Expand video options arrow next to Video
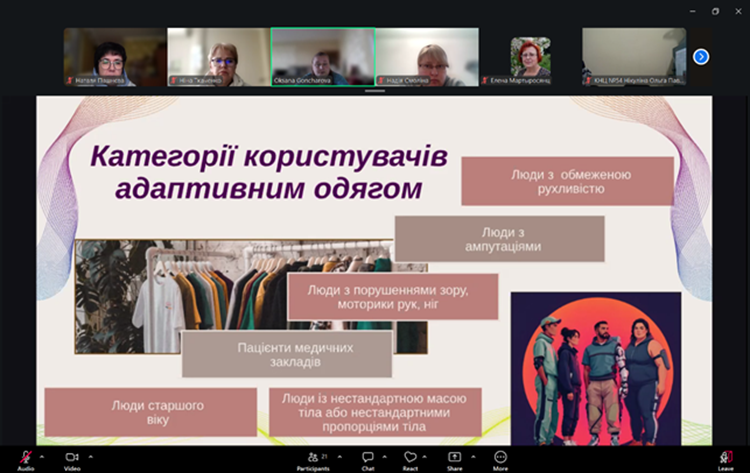Viewport: 750px width, 473px height. pyautogui.click(x=90, y=456)
